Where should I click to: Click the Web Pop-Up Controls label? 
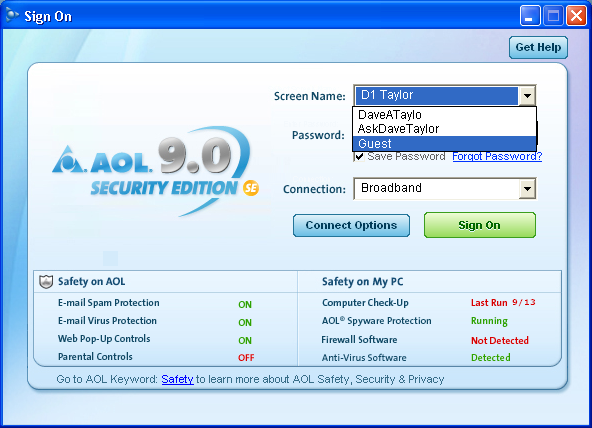104,339
